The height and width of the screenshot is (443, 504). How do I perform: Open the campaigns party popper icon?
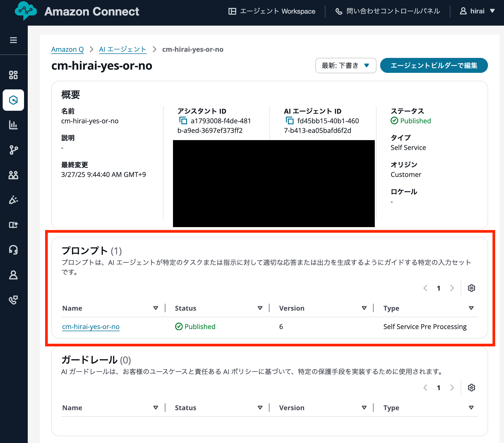(x=13, y=200)
